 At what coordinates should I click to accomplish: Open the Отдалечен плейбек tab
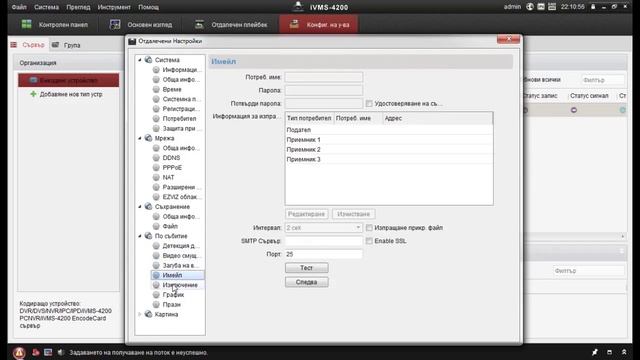pyautogui.click(x=231, y=24)
